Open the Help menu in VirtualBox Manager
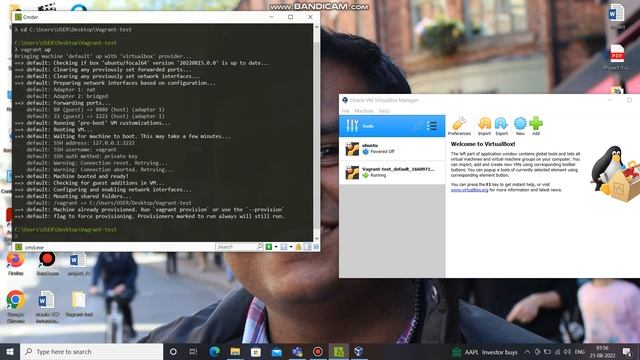 coord(384,111)
